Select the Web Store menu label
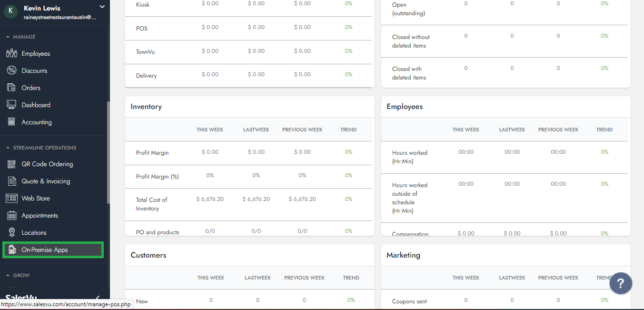 [x=36, y=198]
